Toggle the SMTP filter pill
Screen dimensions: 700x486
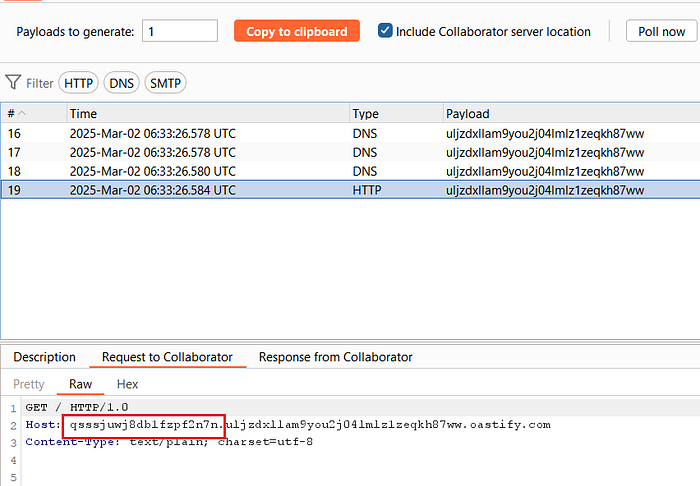(165, 83)
